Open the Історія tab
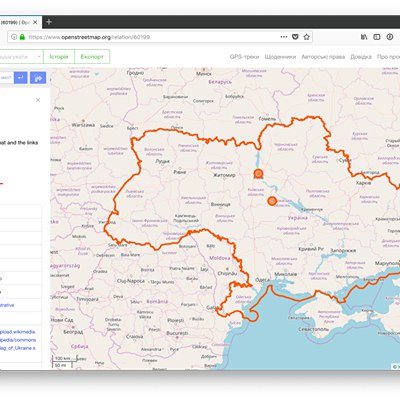This screenshot has width=400, height=400. (x=59, y=57)
